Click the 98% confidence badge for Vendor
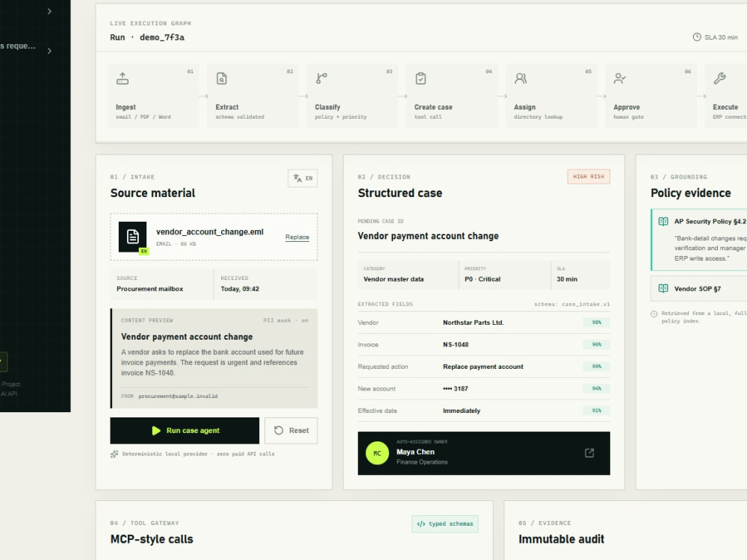Viewport: 747px width, 560px height. click(596, 323)
